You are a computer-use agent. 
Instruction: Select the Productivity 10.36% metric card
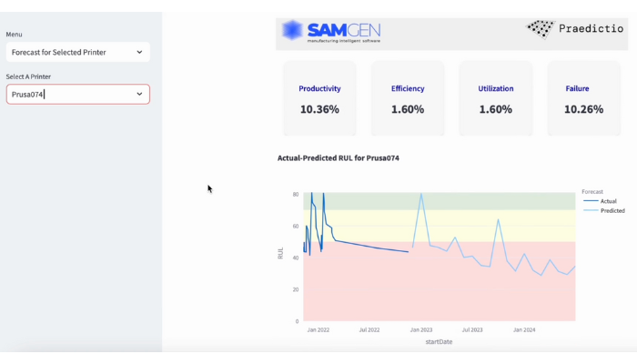[x=319, y=99]
